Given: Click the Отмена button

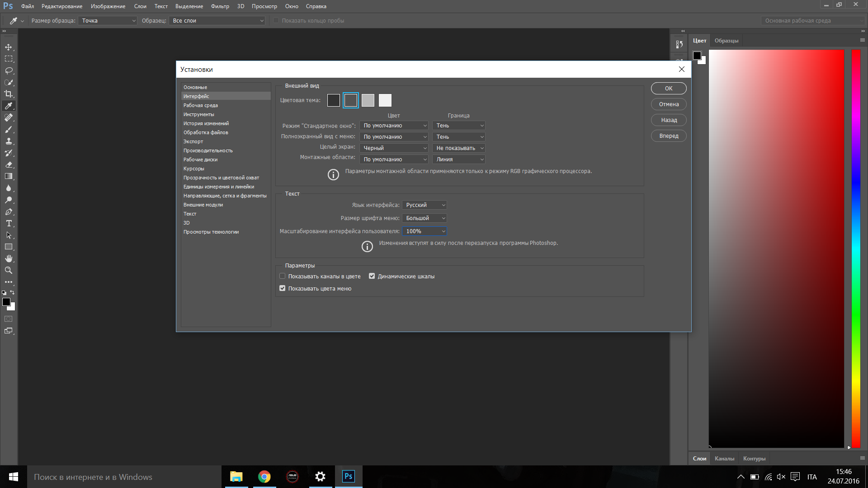Looking at the screenshot, I should click(x=669, y=104).
